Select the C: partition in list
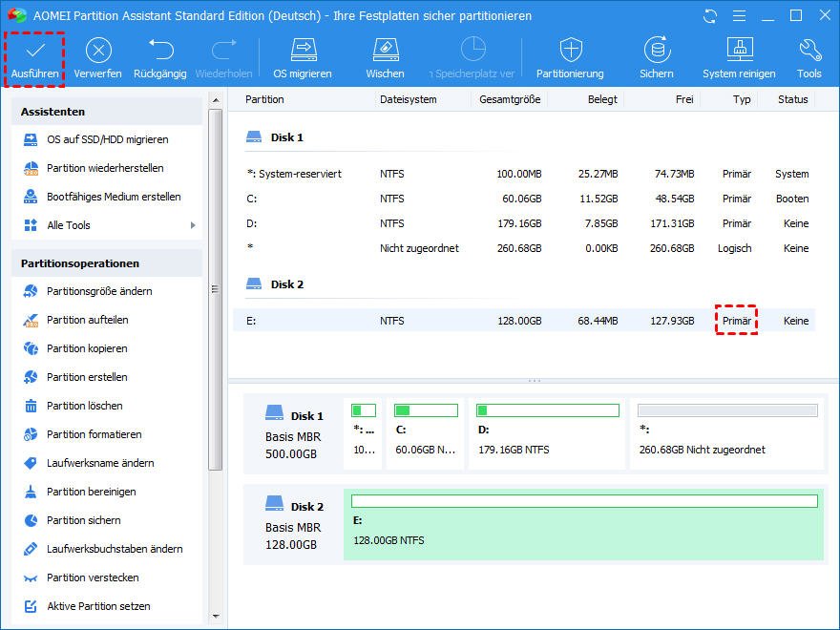The height and width of the screenshot is (630, 840). 523,199
